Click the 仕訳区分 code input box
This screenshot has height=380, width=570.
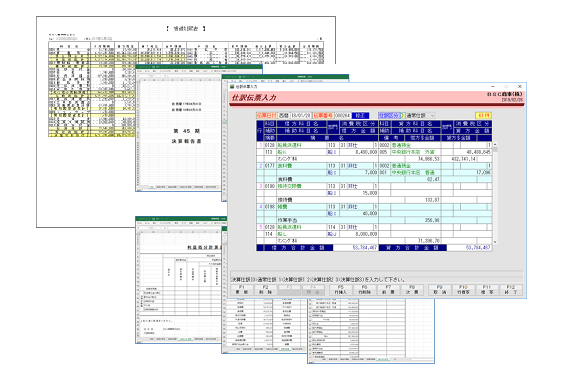coord(403,115)
